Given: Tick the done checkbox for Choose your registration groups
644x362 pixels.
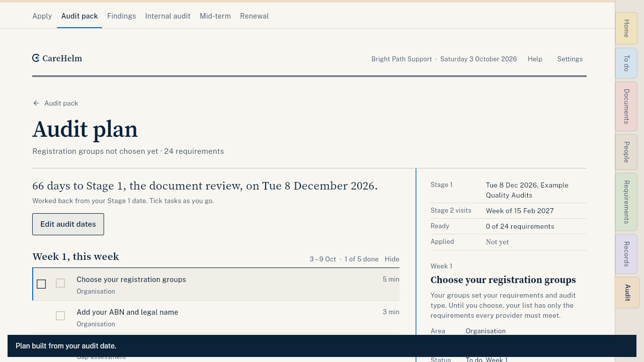Looking at the screenshot, I should tap(60, 284).
